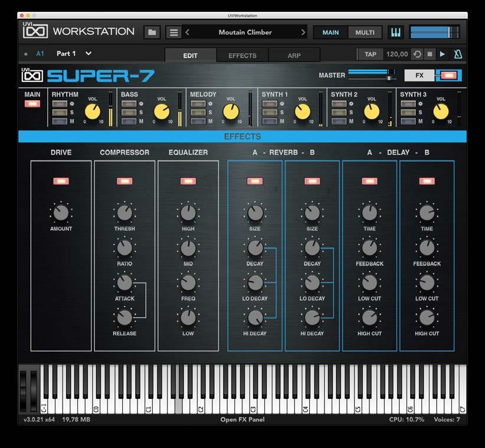Click the Synth 3 gear settings icon

point(420,104)
